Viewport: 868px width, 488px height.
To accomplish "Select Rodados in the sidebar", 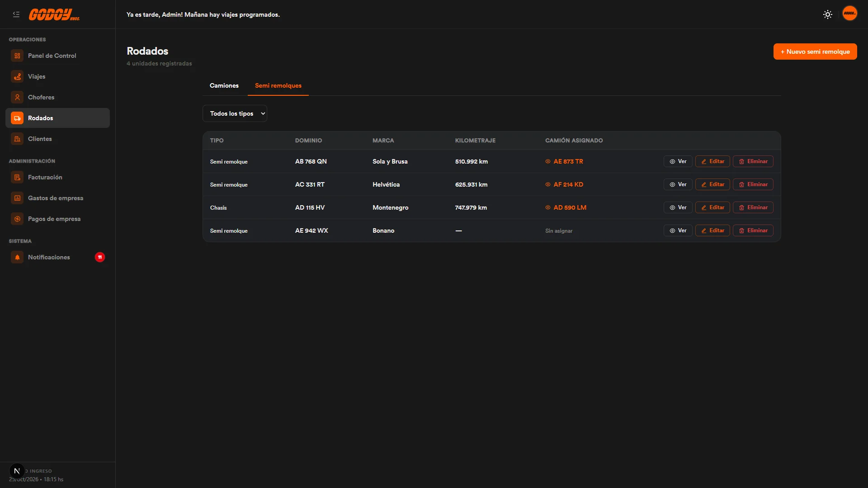I will [57, 118].
